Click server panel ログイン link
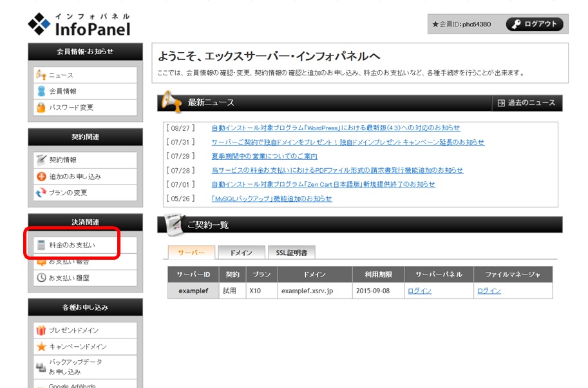Screen dimensions: 588x388 419,291
